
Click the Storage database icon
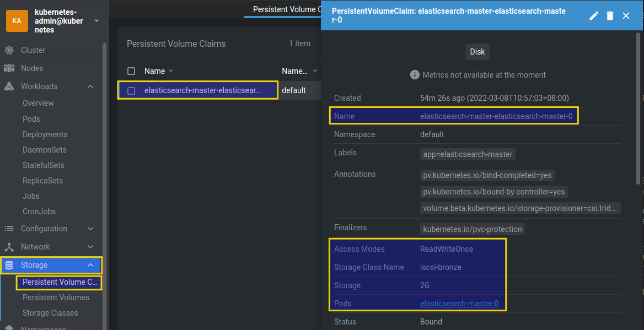tap(9, 265)
